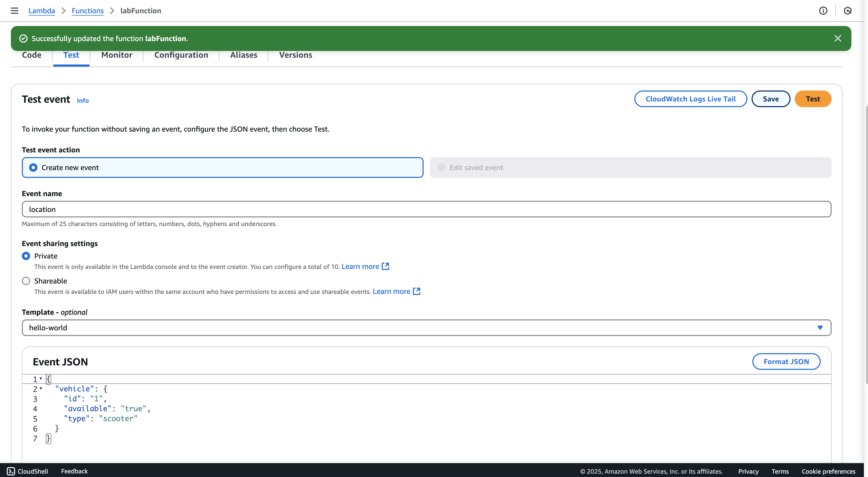Open Terms link in footer

point(780,471)
